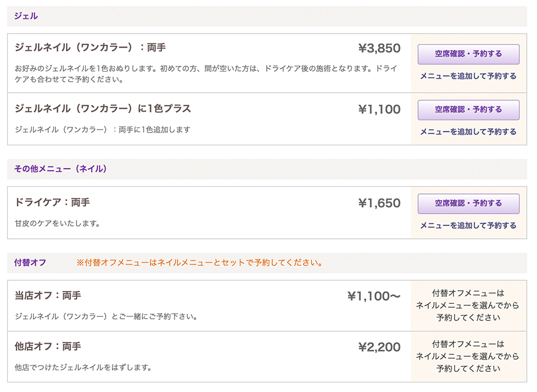This screenshot has width=537, height=392.
Task: Select the ドライケア：両手 menu title
Action: tap(52, 202)
